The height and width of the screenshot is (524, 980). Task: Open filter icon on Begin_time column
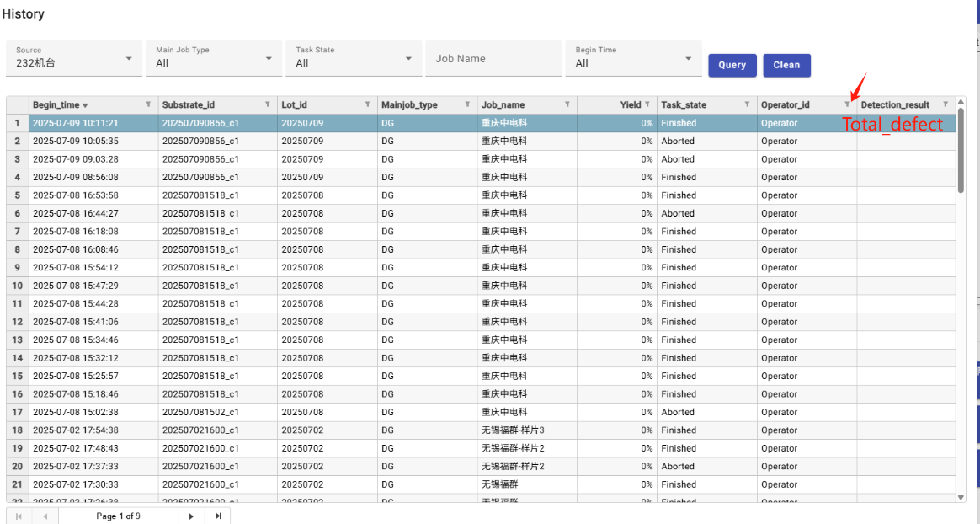(x=149, y=104)
